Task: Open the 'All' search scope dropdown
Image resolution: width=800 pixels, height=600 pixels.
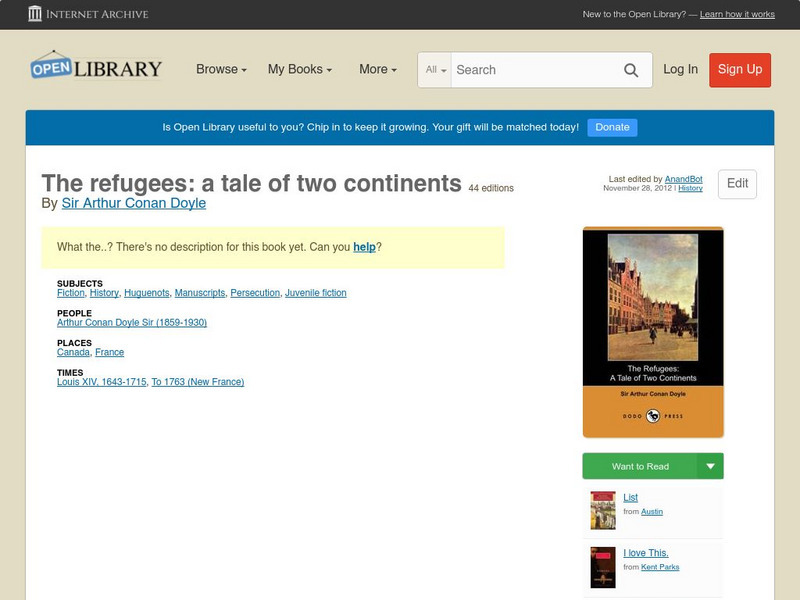Action: (x=435, y=70)
